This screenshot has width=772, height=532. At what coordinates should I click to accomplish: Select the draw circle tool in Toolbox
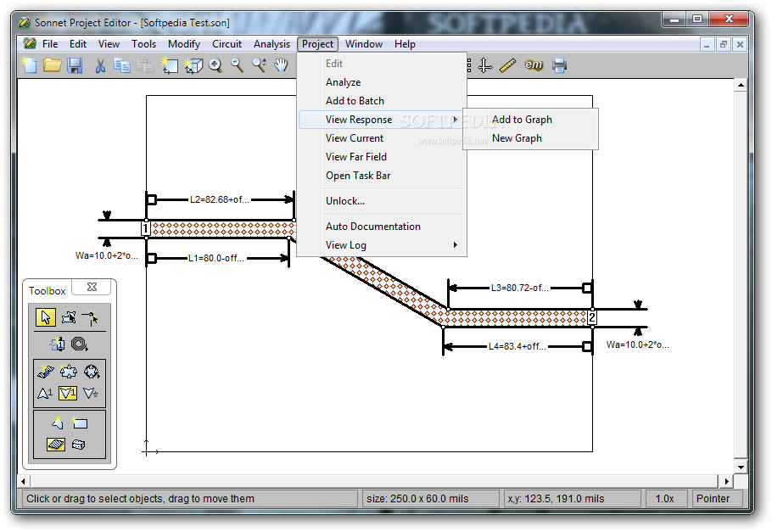point(91,371)
